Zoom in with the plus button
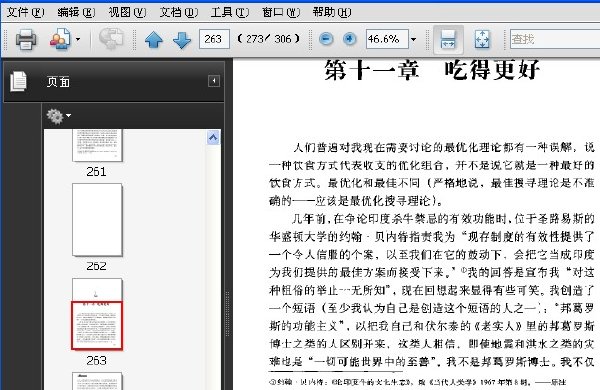 [349, 39]
